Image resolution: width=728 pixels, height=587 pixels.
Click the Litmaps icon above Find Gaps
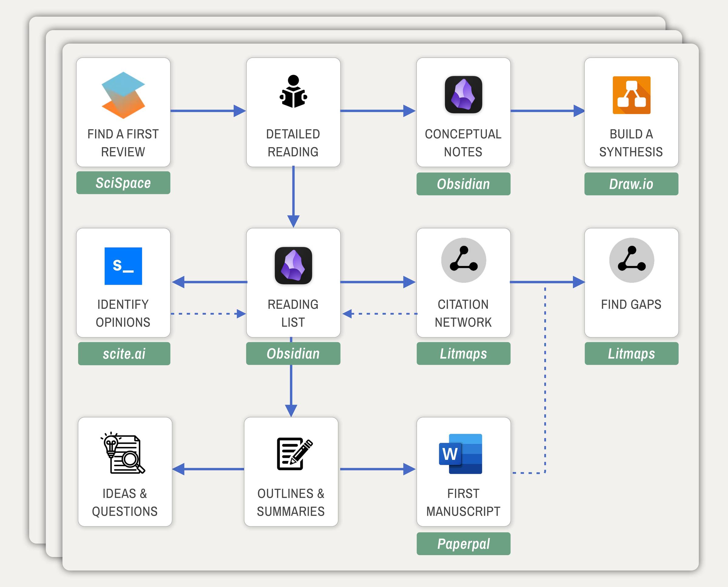coord(631,260)
